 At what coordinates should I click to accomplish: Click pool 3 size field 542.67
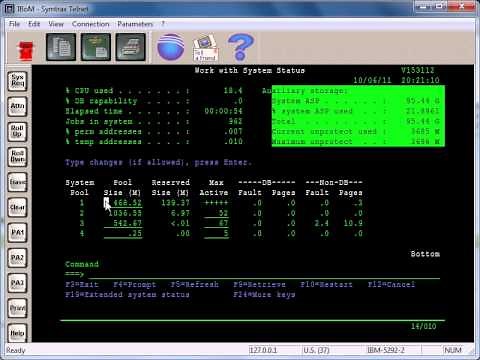click(x=123, y=223)
